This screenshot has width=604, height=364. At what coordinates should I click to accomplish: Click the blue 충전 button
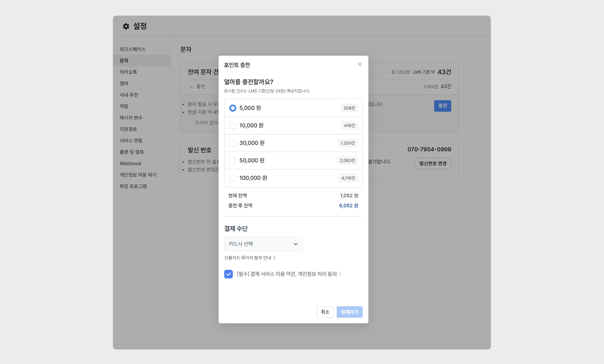442,106
